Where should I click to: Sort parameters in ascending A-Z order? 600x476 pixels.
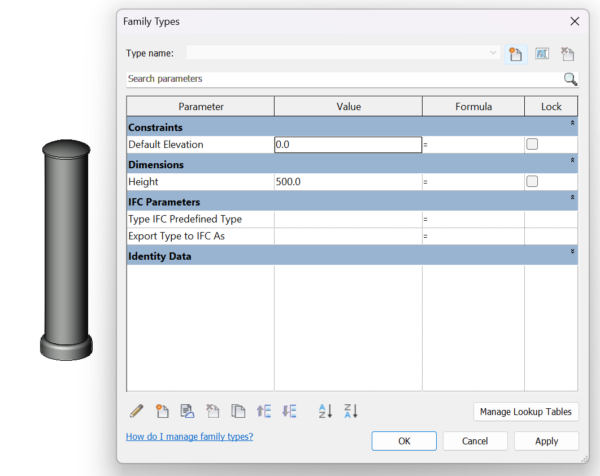(325, 411)
